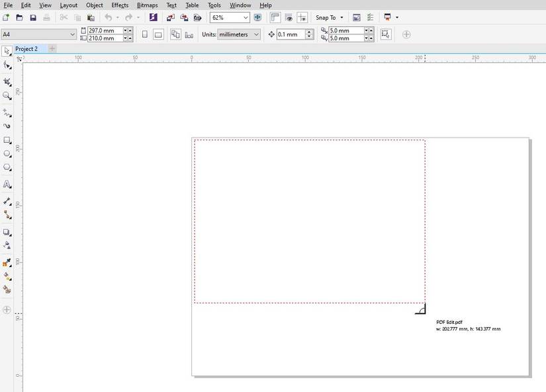The image size is (546, 392).
Task: Select the Drop Shadow tool
Action: pos(7,232)
